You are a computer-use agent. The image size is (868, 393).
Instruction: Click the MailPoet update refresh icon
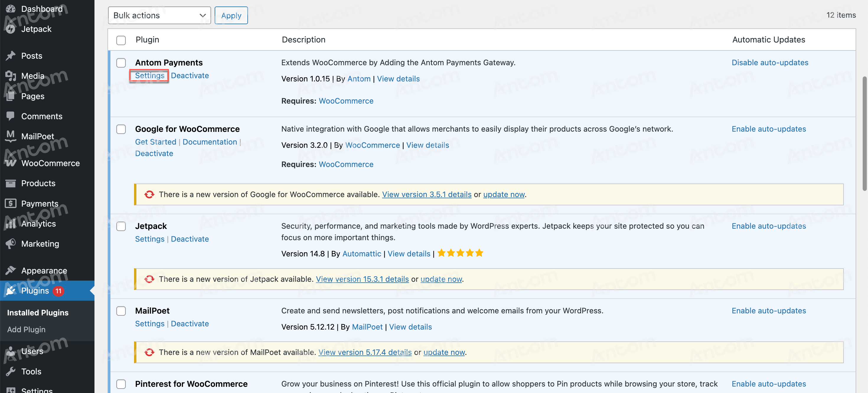(149, 352)
